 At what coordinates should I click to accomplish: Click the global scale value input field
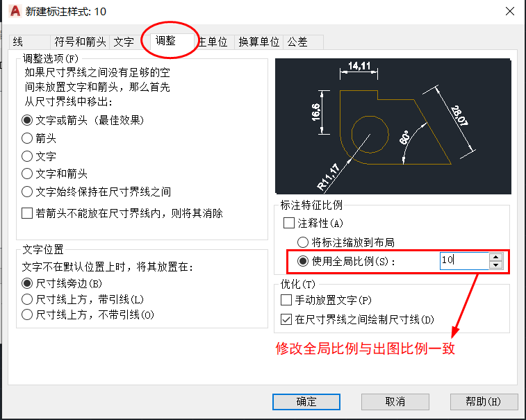click(464, 261)
